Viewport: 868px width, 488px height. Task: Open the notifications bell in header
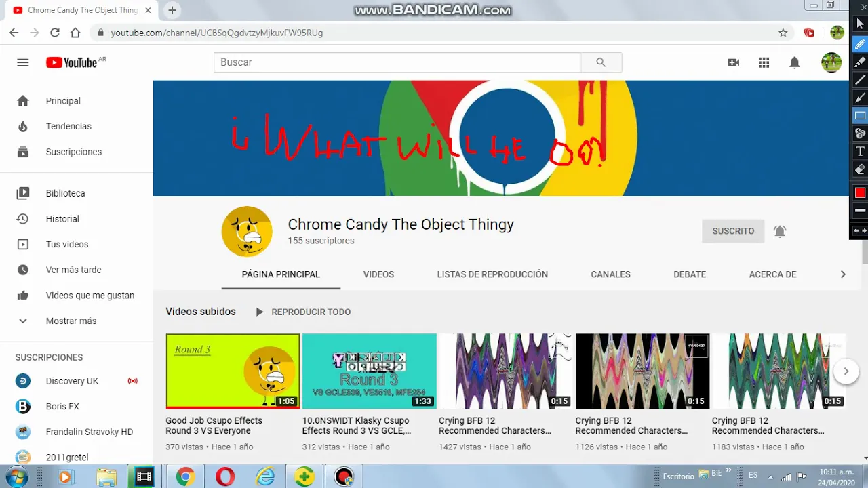794,62
